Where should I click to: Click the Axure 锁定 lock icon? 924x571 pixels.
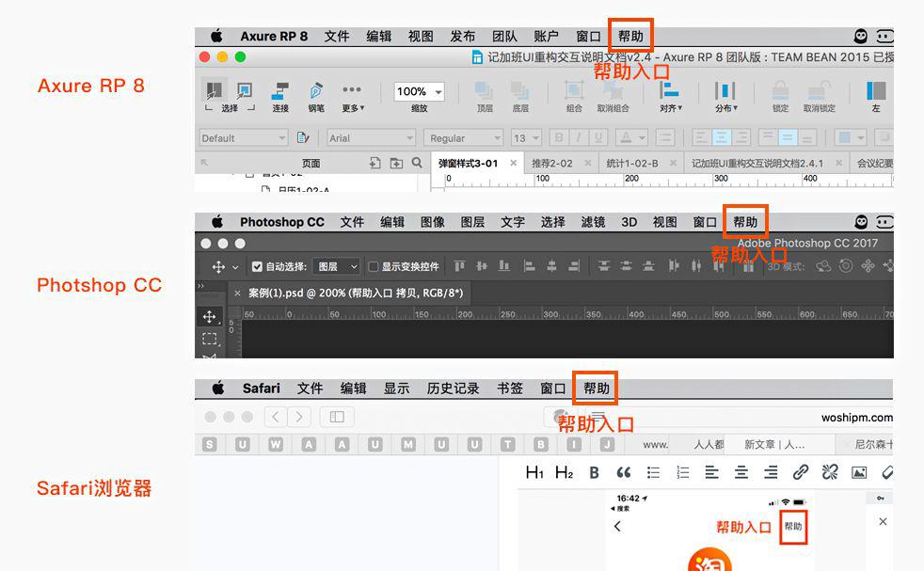(x=780, y=90)
